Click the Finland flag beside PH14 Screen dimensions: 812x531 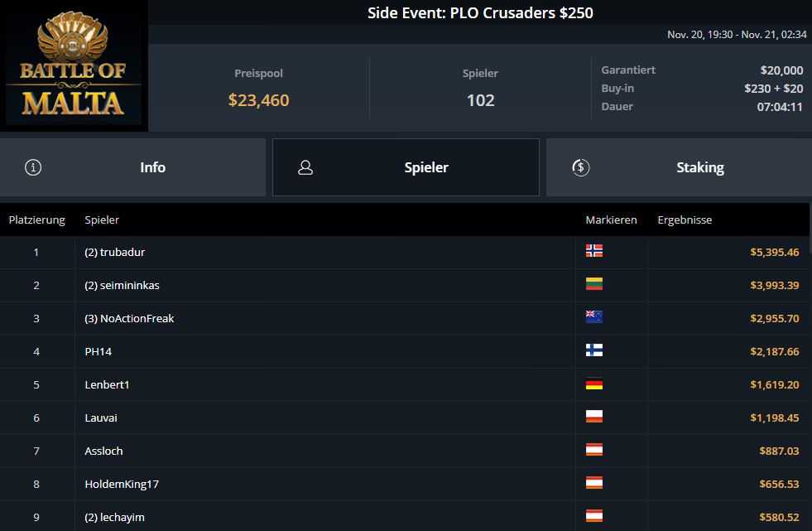pos(593,350)
